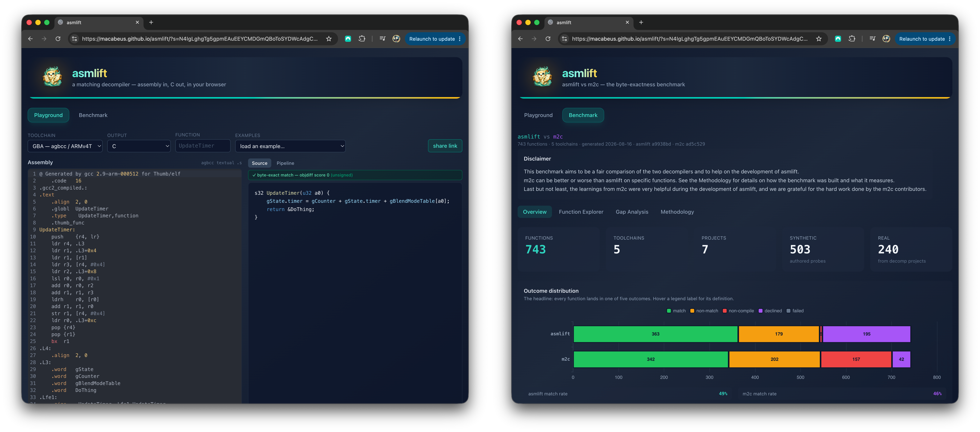Open media controls icon in the left window
The width and height of the screenshot is (980, 432).
click(x=382, y=39)
